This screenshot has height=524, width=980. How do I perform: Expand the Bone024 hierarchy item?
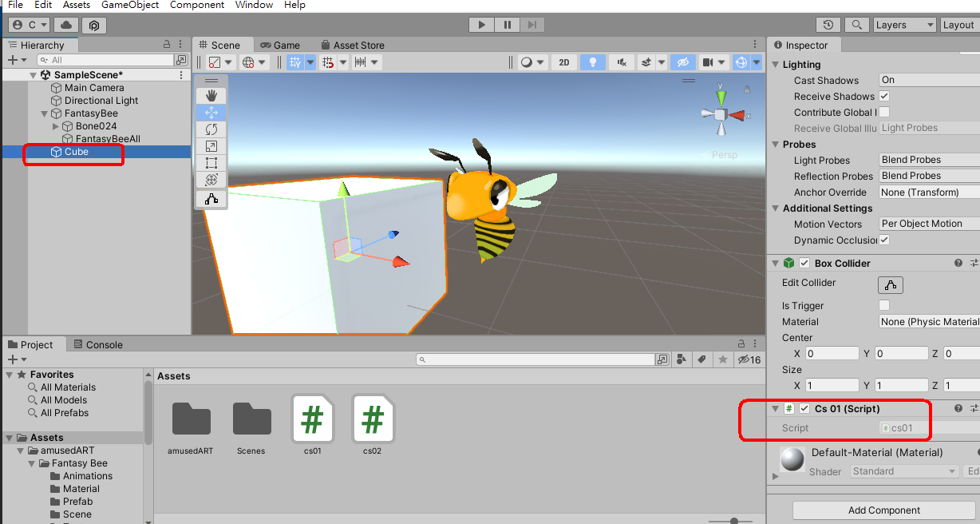[x=55, y=126]
